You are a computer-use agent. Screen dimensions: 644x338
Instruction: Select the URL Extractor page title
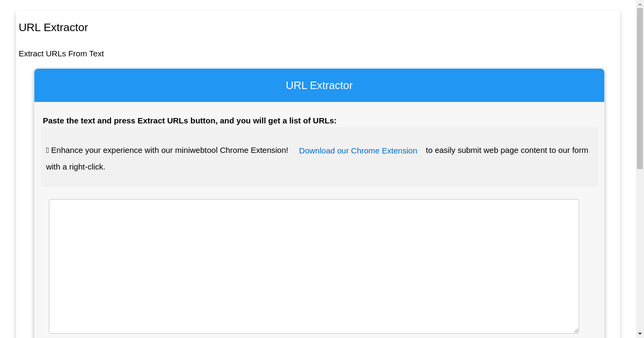pyautogui.click(x=53, y=27)
